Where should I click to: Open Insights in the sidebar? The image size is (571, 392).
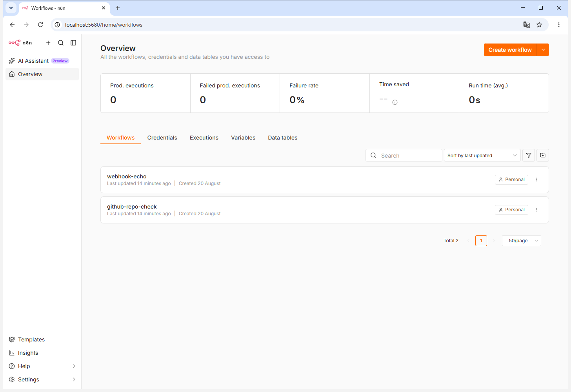(x=42, y=353)
